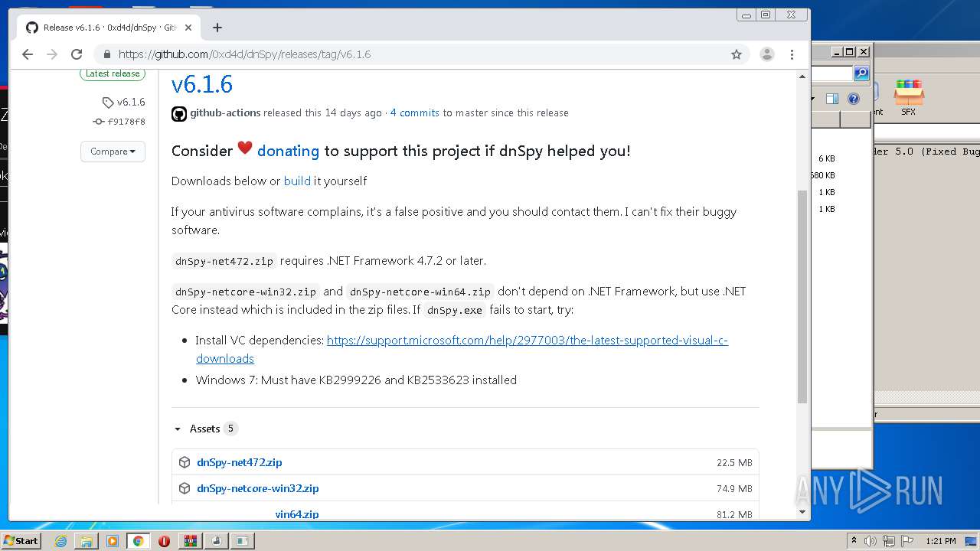
Task: Select the Release v6.1.6 Chrome tab
Action: [x=107, y=28]
